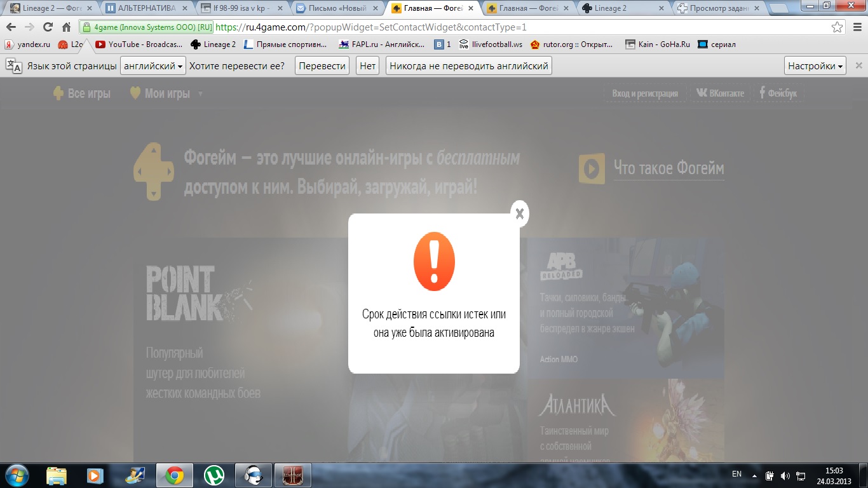Sign in with ВКонтакте

pyautogui.click(x=720, y=93)
